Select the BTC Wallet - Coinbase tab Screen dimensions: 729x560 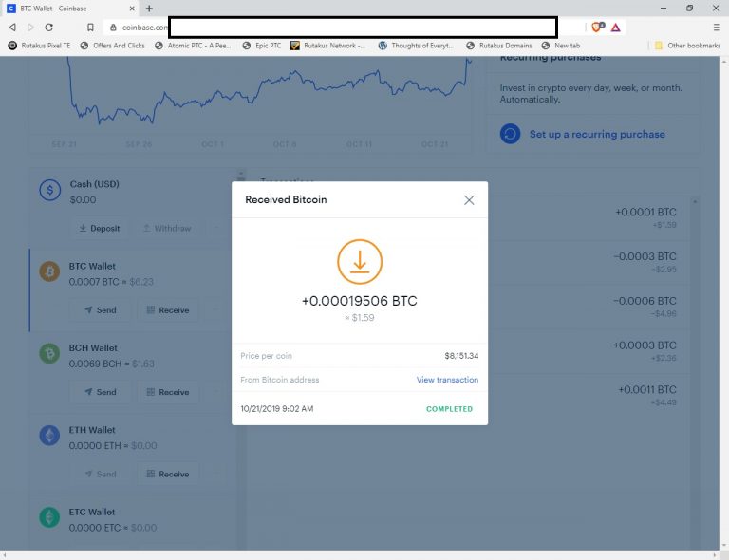pyautogui.click(x=69, y=9)
